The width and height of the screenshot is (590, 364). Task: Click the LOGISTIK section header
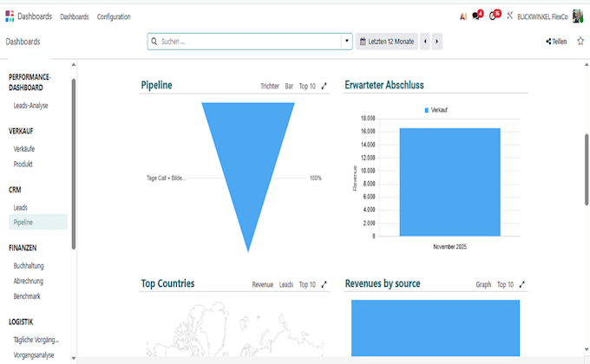click(21, 322)
